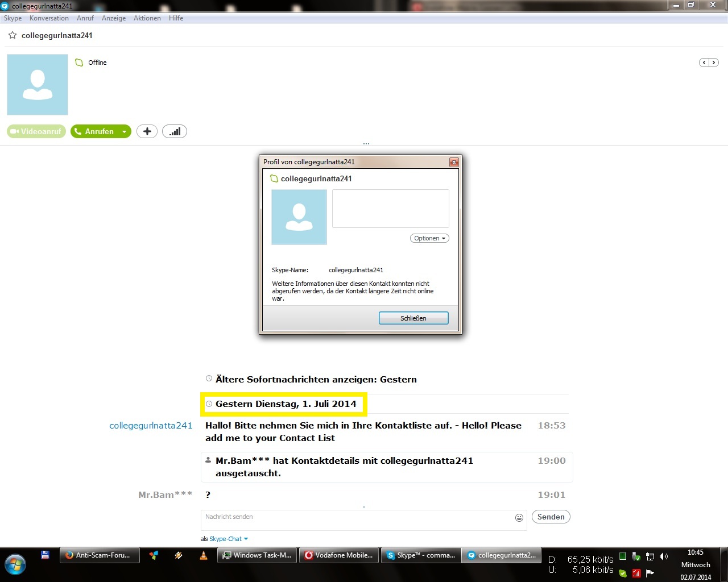The image size is (728, 582).
Task: Open the Windows Start menu orb
Action: 15,564
